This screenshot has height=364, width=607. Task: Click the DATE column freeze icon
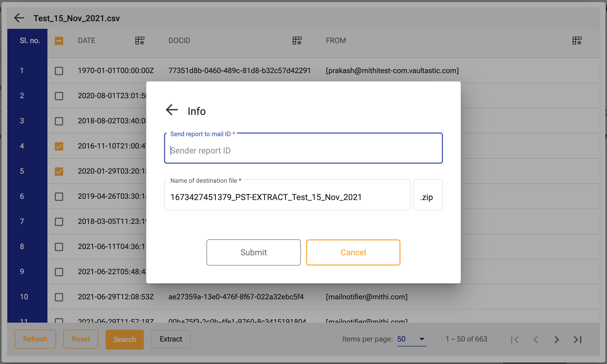tap(140, 41)
